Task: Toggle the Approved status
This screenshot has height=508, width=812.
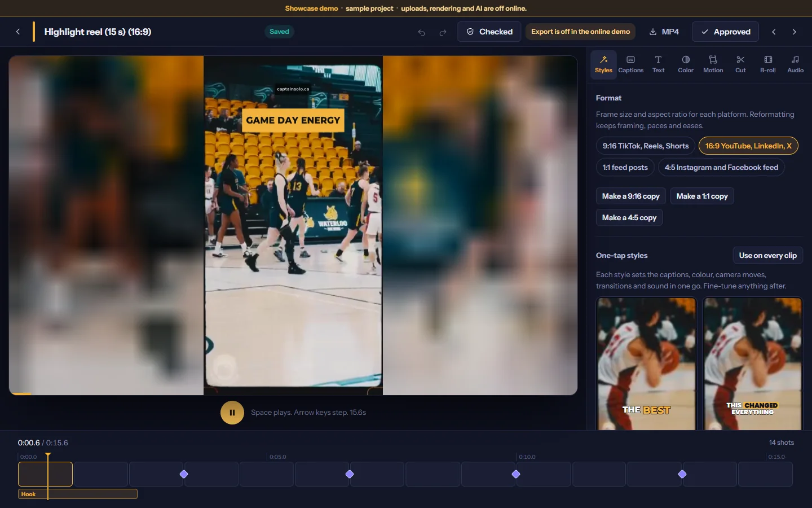Action: click(x=725, y=32)
